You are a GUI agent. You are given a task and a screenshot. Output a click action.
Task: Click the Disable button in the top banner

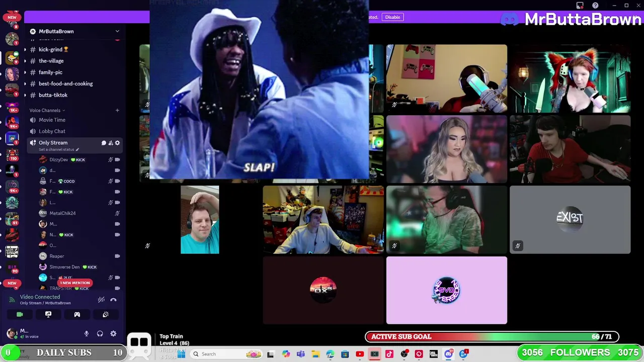392,17
